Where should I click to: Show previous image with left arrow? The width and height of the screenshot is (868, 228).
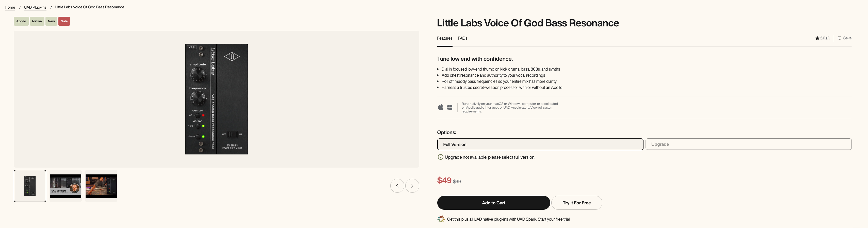tap(397, 186)
